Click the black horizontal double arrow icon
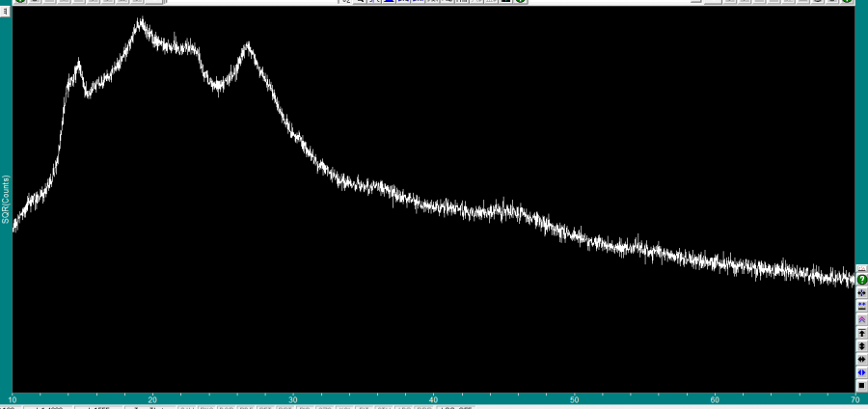 tap(862, 359)
